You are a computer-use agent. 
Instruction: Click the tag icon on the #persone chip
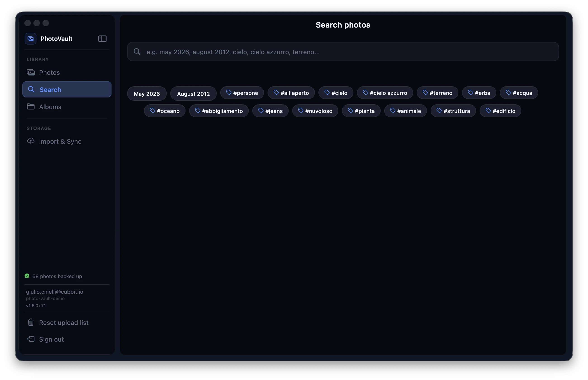(229, 93)
